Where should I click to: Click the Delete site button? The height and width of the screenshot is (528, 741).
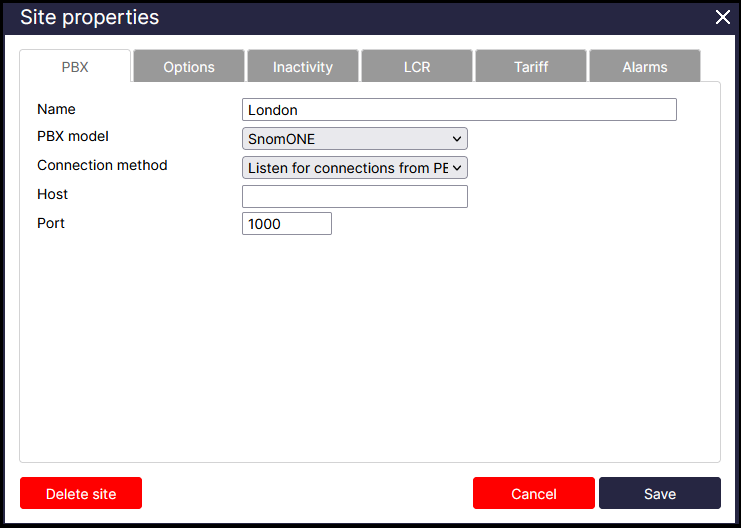click(81, 493)
